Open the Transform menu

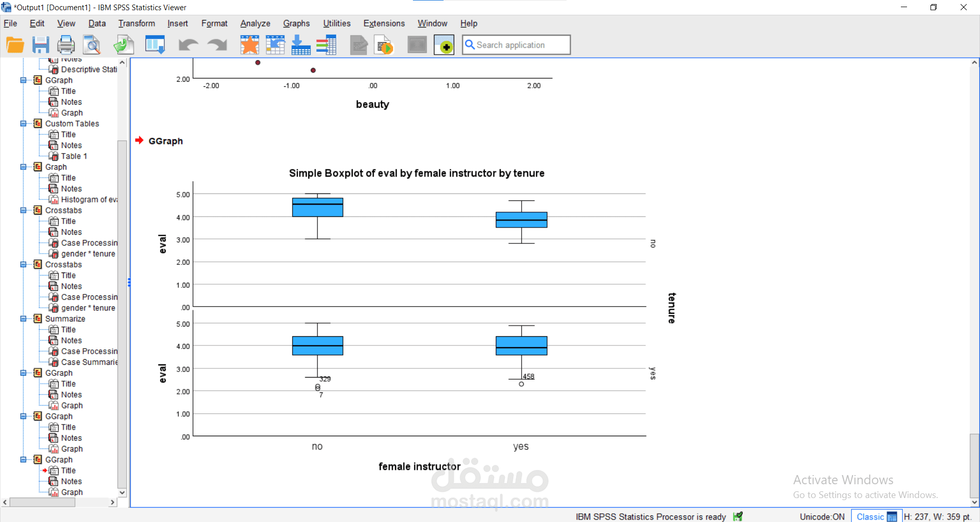point(137,23)
